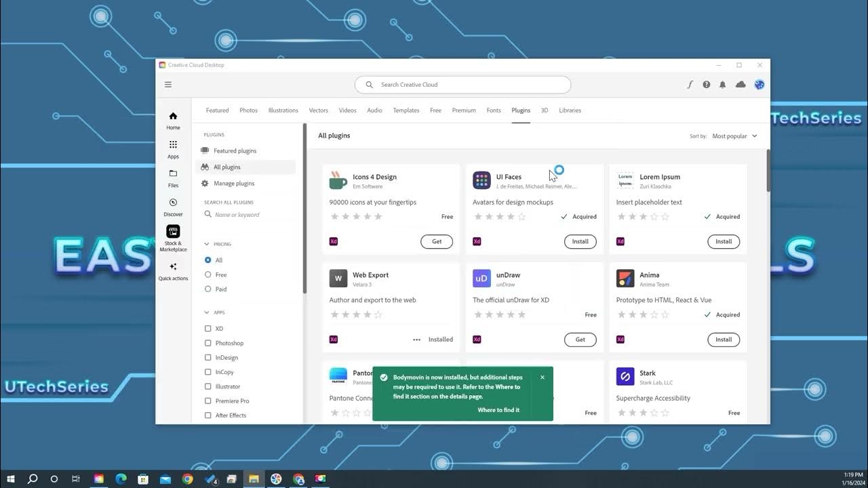Click the Where to find it link

tap(498, 410)
